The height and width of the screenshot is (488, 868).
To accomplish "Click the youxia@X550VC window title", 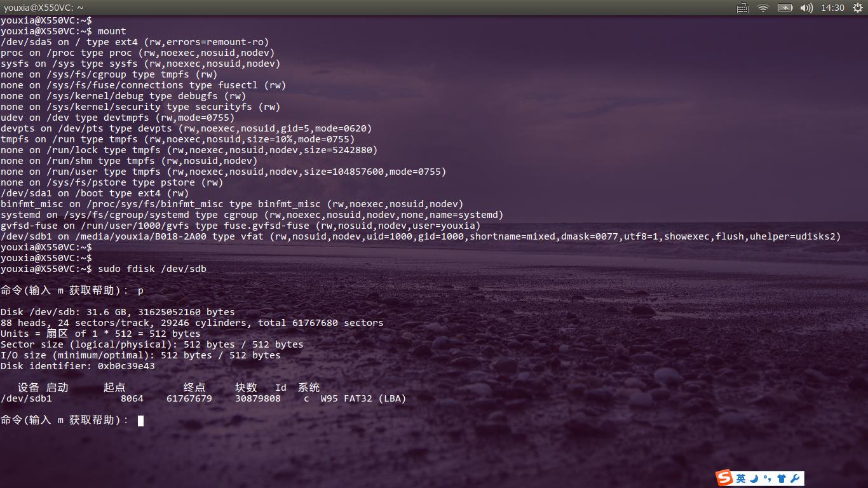I will coord(43,8).
